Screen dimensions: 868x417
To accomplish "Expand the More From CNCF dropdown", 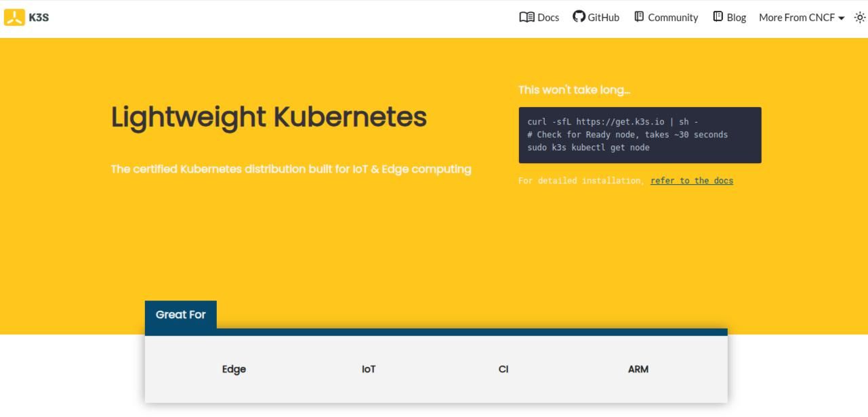I will pos(802,18).
